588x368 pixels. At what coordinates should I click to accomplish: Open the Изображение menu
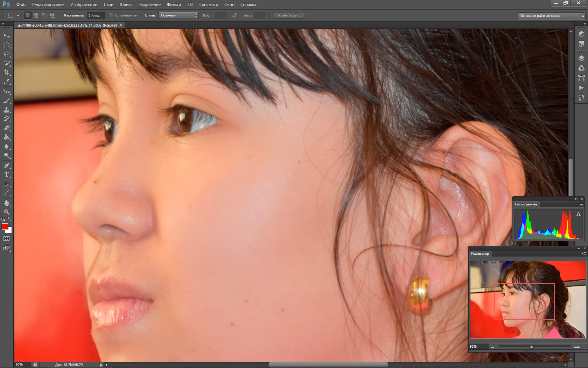coord(84,5)
